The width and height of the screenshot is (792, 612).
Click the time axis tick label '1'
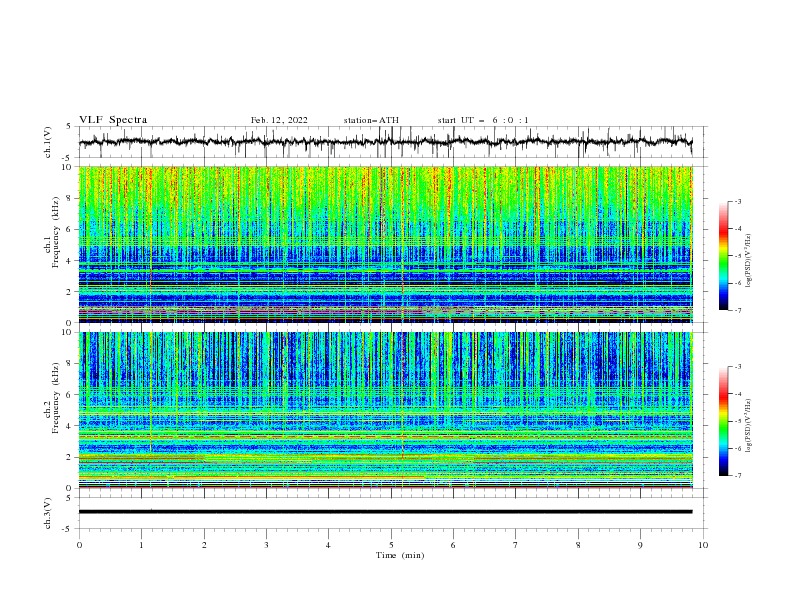point(141,545)
